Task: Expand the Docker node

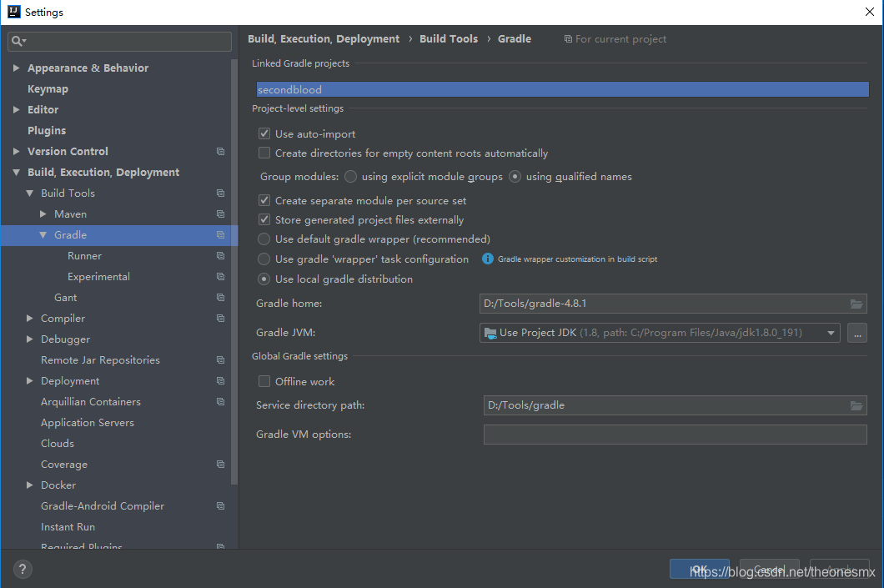Action: coord(30,485)
